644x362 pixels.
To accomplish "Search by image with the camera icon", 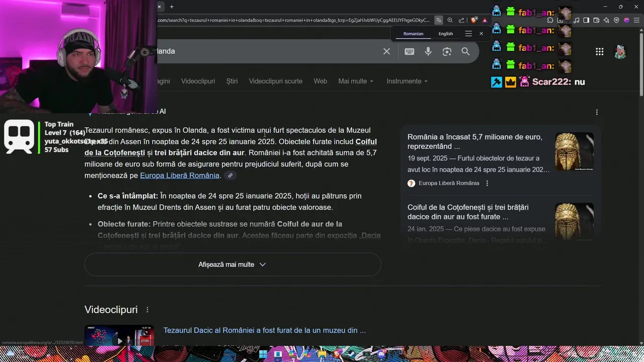I will coord(447,51).
